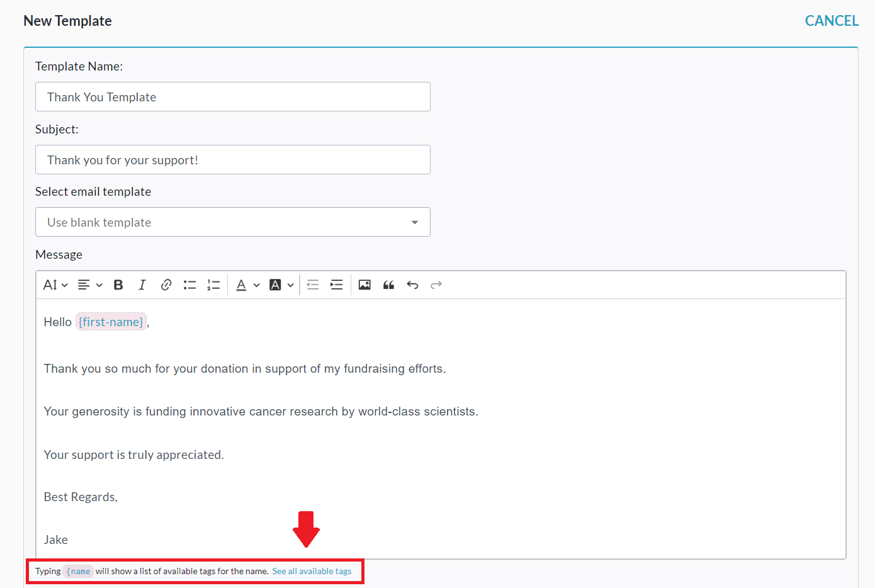The image size is (875, 588).
Task: Open the See all available tags link
Action: [x=312, y=572]
